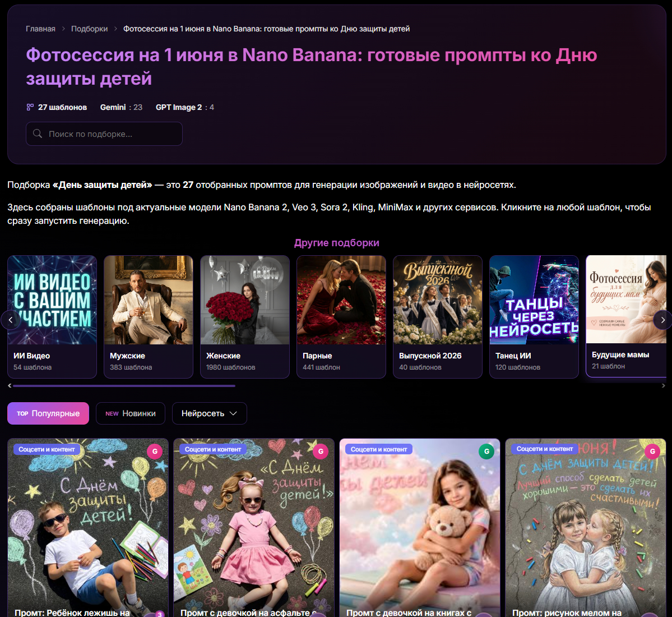Viewport: 672px width, 617px height.
Task: Click the main page heading Фотосессия на 1 июня
Action: pyautogui.click(x=311, y=67)
